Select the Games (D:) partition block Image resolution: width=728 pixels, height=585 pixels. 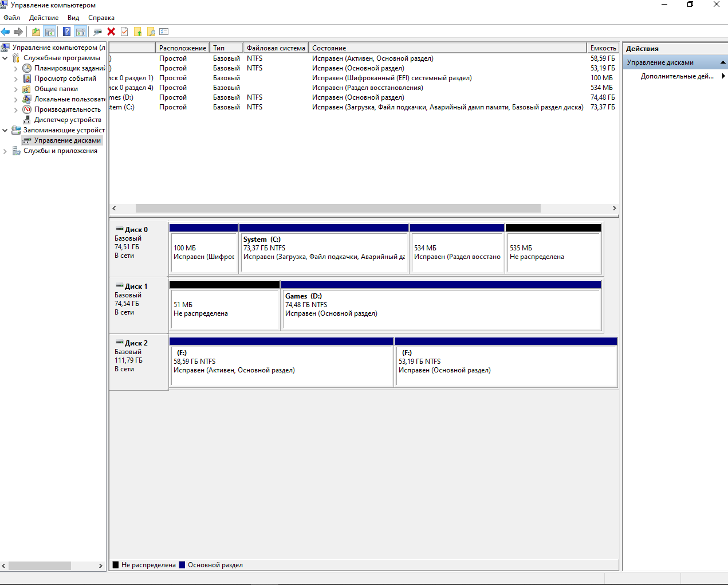[x=441, y=305]
